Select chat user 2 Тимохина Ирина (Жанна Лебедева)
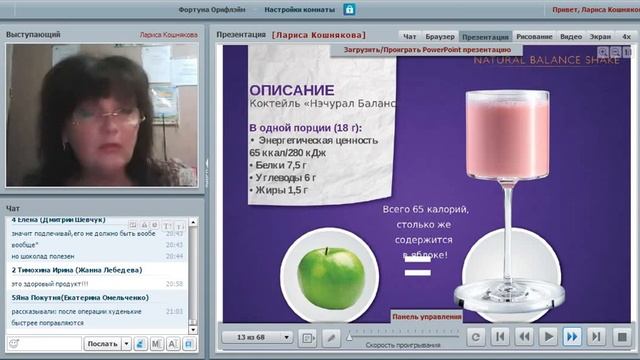The width and height of the screenshot is (640, 360). point(77,270)
